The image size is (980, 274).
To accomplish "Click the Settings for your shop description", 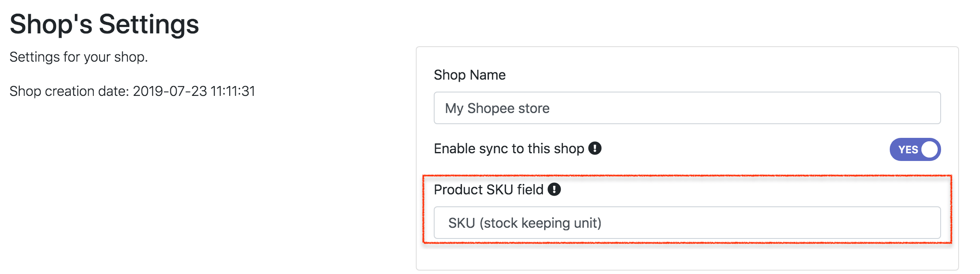I will coord(78,57).
